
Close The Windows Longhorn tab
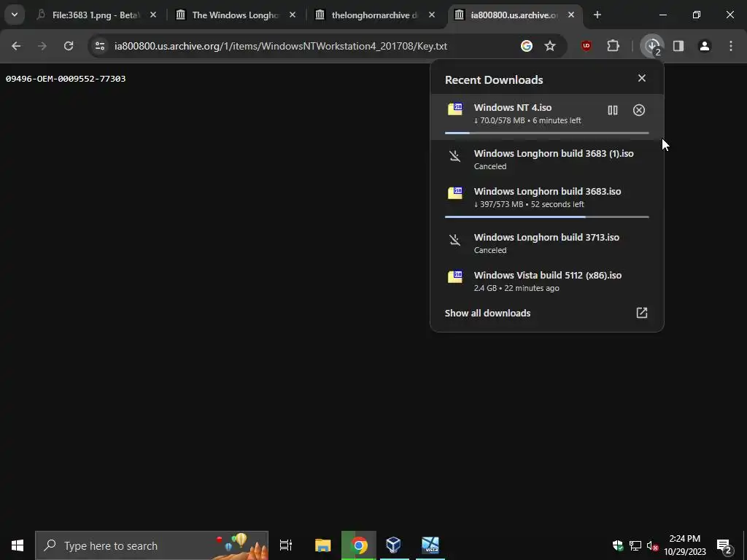tap(293, 15)
